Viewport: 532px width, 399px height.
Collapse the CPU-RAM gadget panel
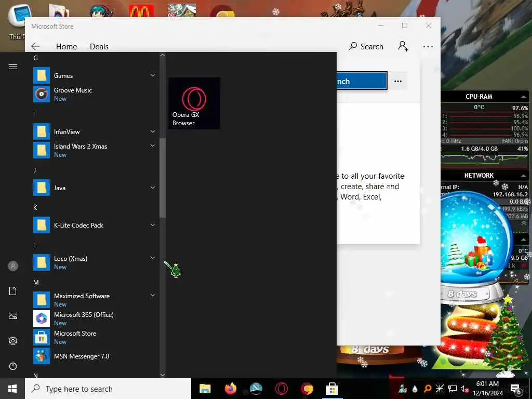[x=523, y=97]
